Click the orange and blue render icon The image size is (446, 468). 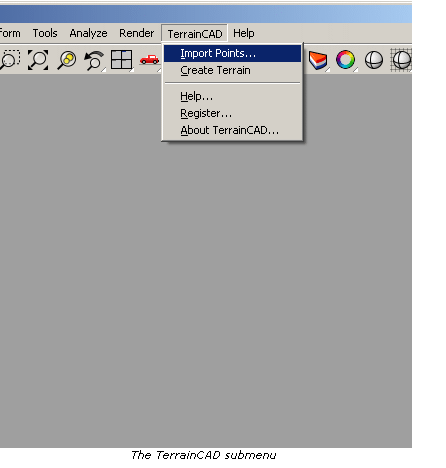coord(318,60)
